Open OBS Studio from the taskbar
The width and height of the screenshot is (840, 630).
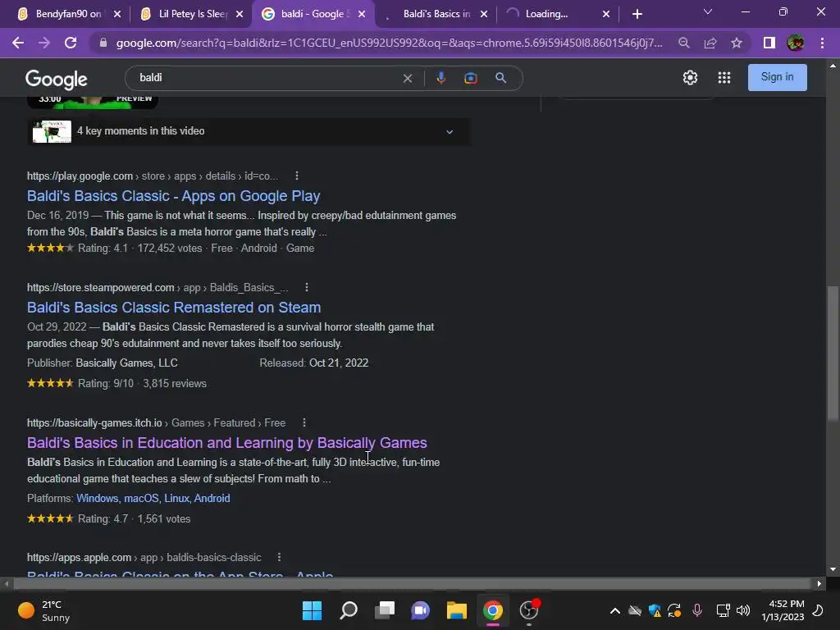529,610
